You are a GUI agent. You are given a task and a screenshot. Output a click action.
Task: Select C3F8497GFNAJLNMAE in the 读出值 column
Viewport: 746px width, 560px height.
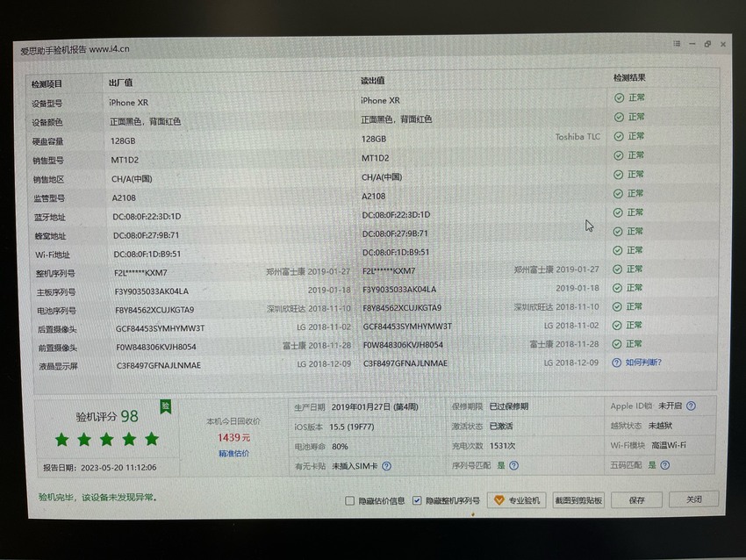pyautogui.click(x=405, y=363)
